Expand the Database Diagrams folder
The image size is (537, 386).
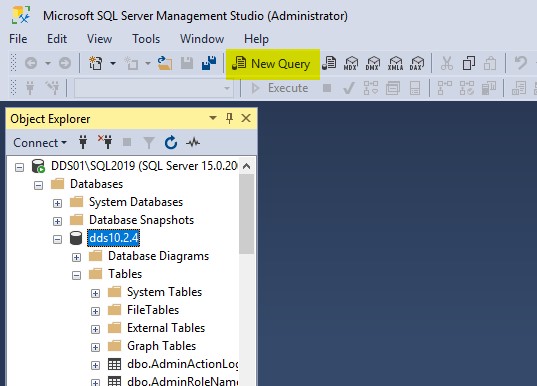pyautogui.click(x=76, y=257)
